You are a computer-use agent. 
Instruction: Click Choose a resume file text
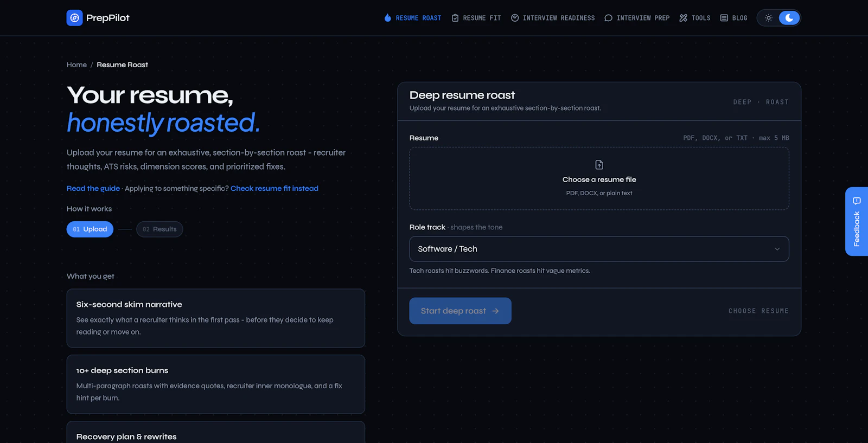click(x=599, y=179)
